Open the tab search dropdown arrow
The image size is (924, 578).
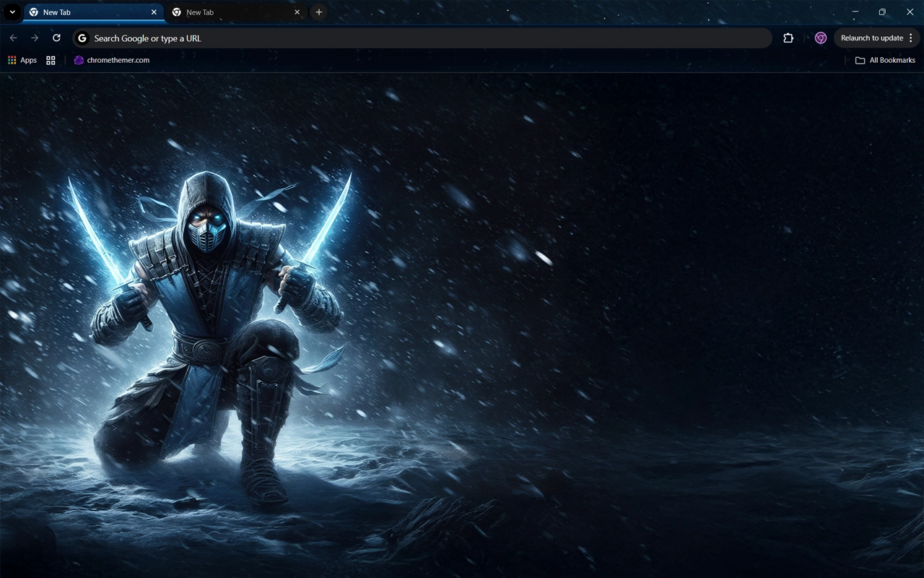tap(12, 12)
